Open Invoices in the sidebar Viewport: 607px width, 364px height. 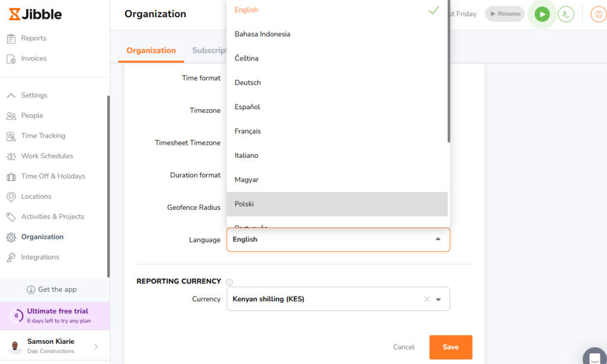click(x=34, y=58)
